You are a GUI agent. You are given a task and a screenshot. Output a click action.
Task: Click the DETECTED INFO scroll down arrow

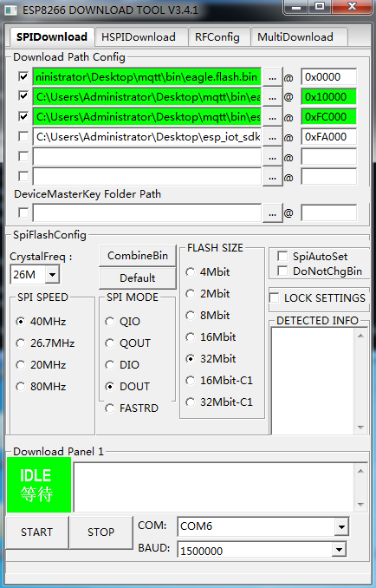(361, 428)
